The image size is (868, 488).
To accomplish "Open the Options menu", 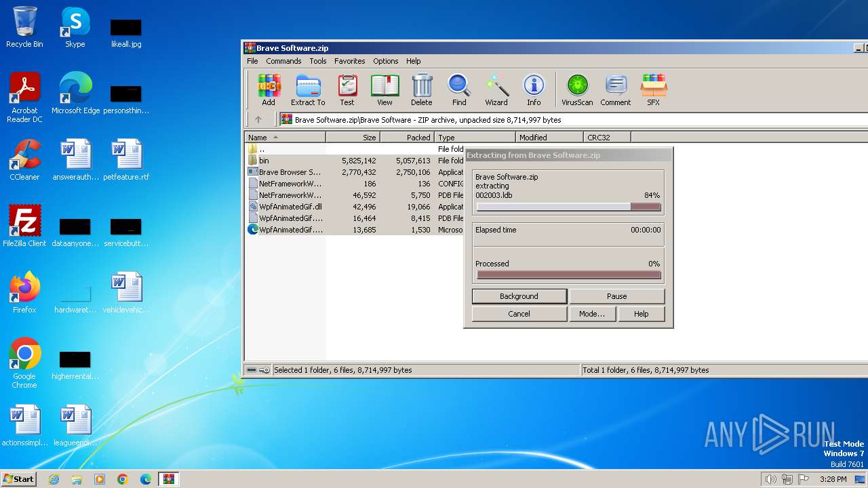I will point(385,61).
